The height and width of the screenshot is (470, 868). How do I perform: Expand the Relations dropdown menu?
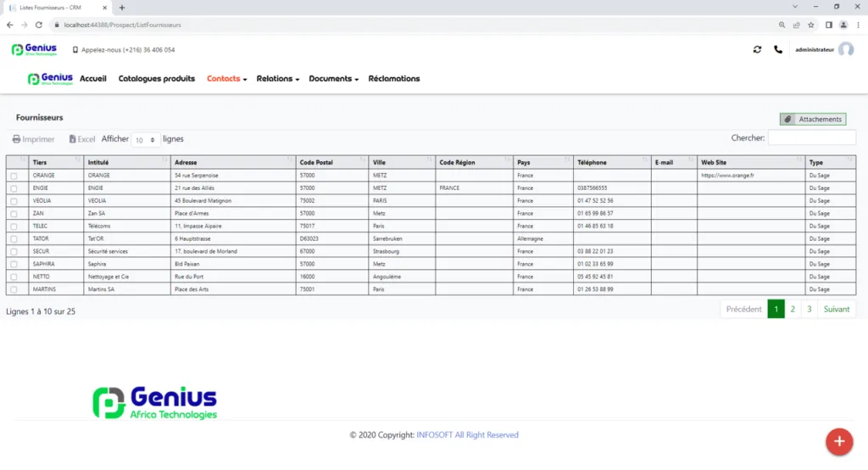277,79
